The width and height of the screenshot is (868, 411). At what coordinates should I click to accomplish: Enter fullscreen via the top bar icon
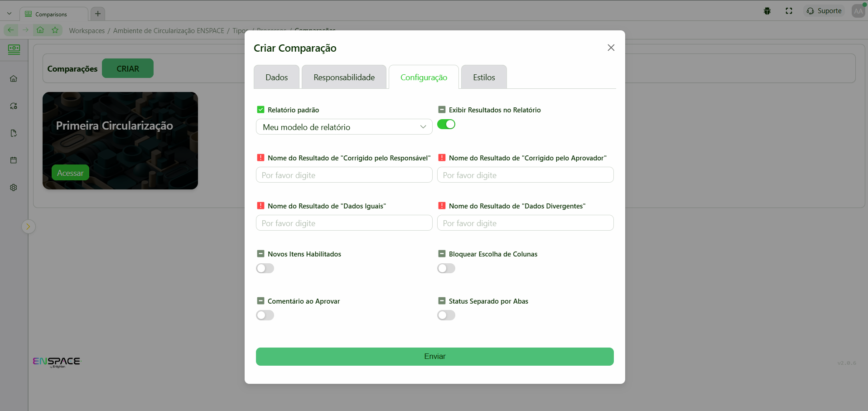pos(789,10)
